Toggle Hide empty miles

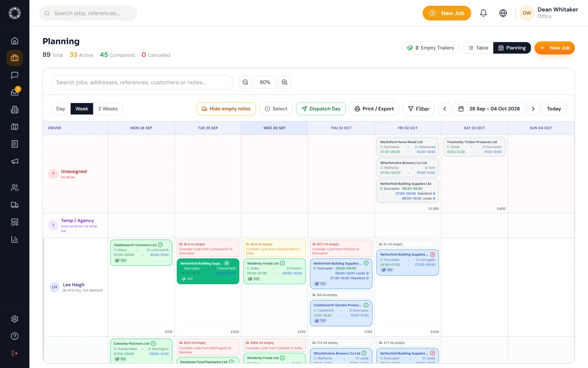(226, 109)
